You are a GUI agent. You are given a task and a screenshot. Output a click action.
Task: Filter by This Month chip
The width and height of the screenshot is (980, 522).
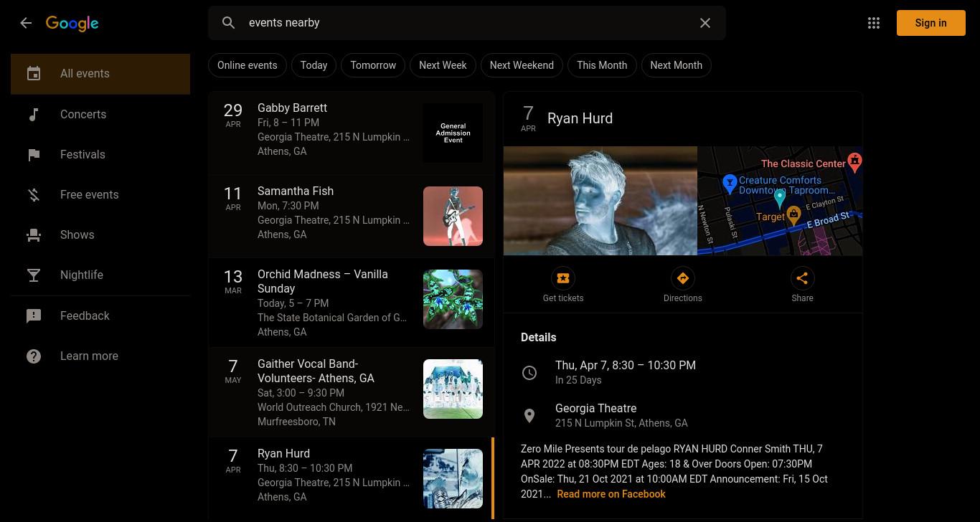602,65
